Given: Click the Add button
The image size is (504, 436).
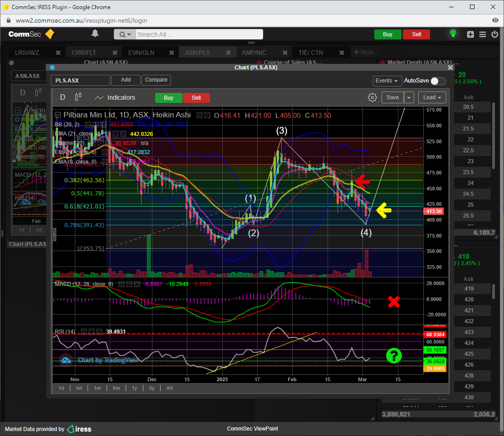Looking at the screenshot, I should 126,80.
